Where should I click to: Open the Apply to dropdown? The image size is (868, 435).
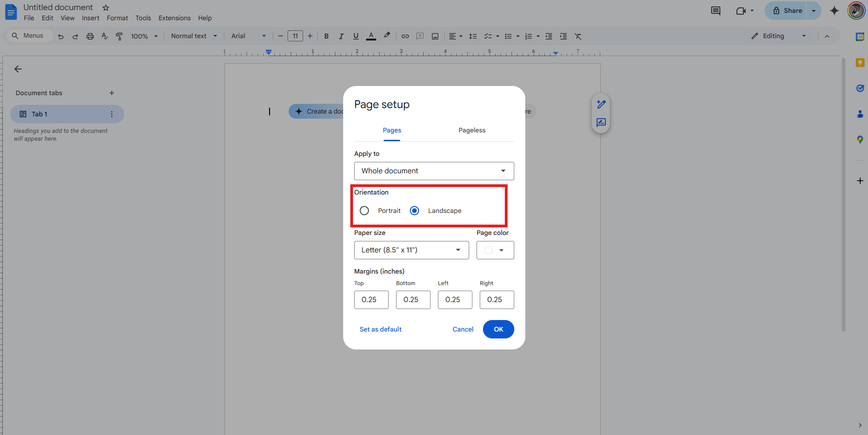(x=433, y=171)
